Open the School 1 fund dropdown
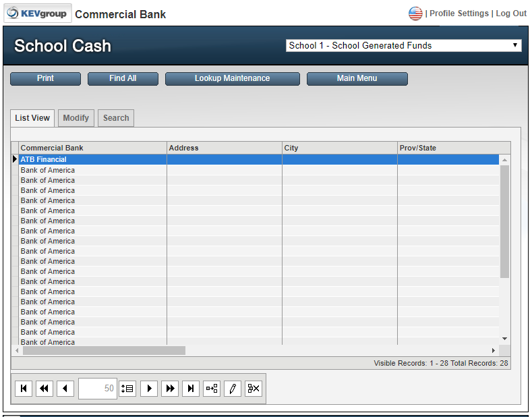532x417 pixels. (403, 45)
